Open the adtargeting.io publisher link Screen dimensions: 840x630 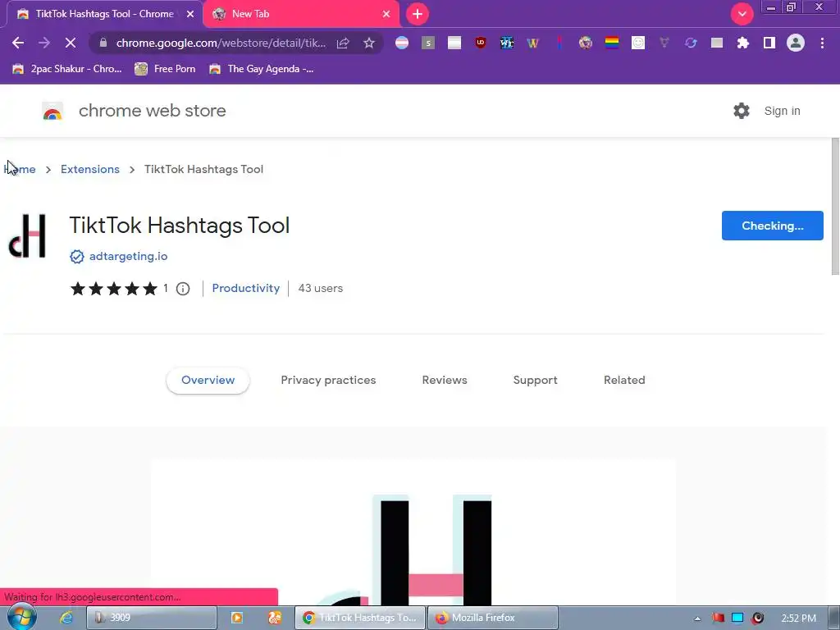click(x=129, y=257)
